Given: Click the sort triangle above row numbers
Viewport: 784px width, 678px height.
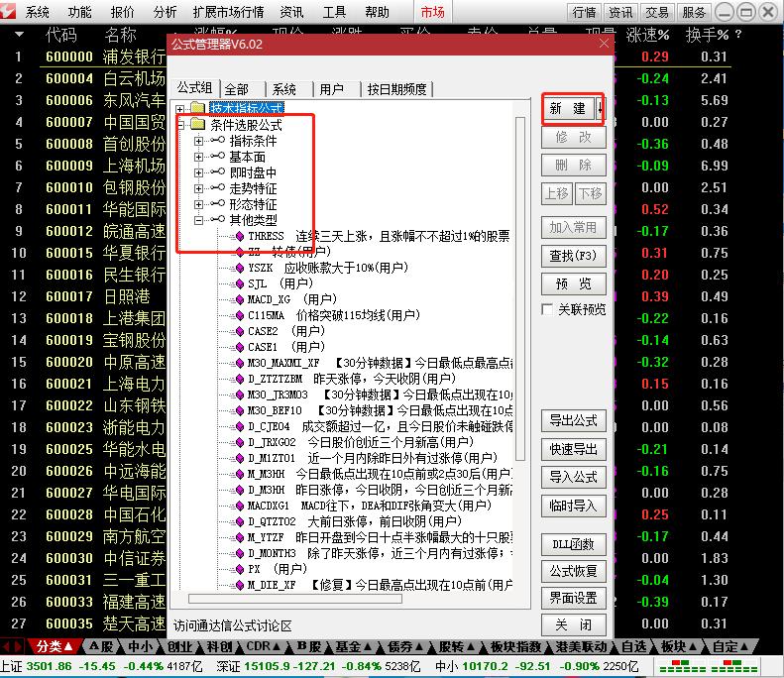Looking at the screenshot, I should click(x=19, y=35).
